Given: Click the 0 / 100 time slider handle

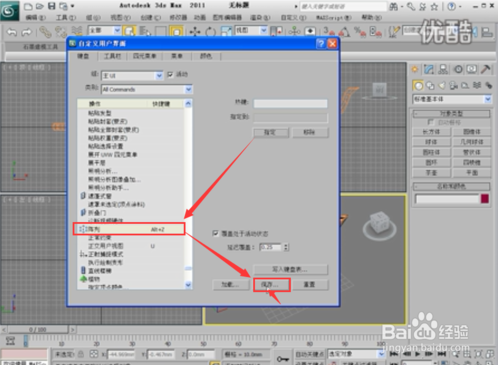Looking at the screenshot, I should 38,330.
